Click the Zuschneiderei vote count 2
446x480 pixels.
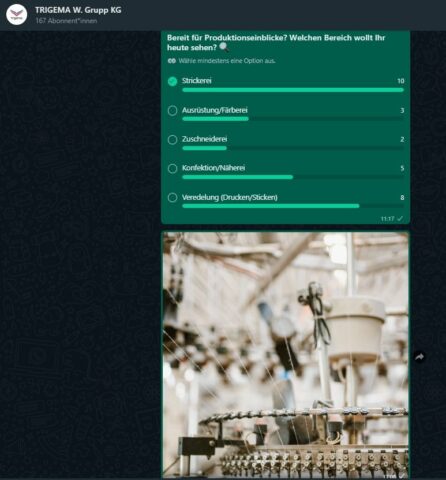point(402,139)
